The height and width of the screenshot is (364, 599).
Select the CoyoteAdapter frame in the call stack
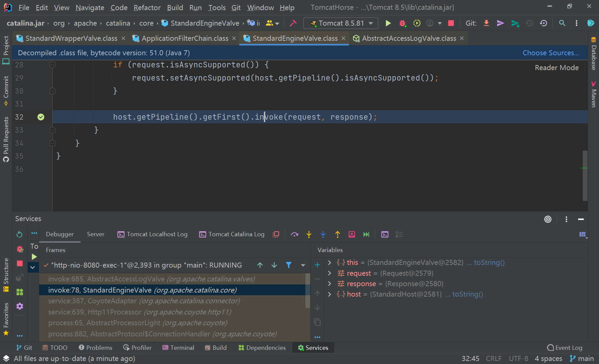pyautogui.click(x=144, y=301)
